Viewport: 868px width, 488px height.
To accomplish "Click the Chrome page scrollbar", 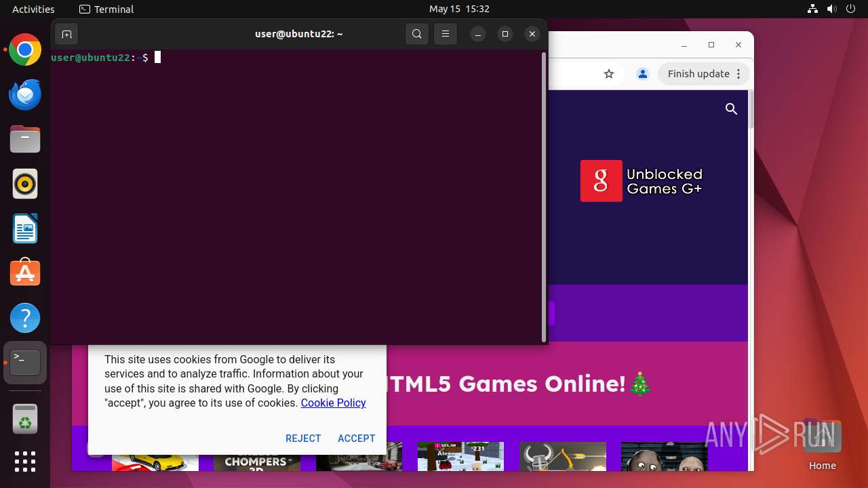I will (751, 108).
